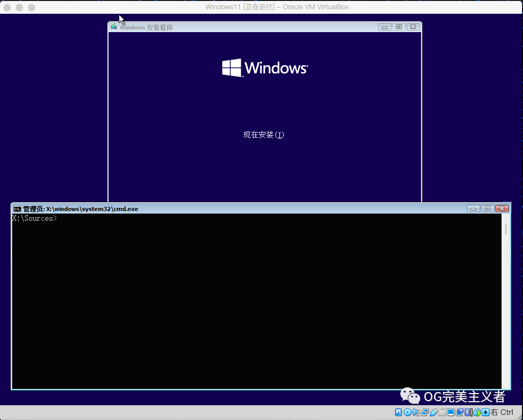The width and height of the screenshot is (523, 420).
Task: Click the network adapters status icon
Action: click(x=425, y=412)
